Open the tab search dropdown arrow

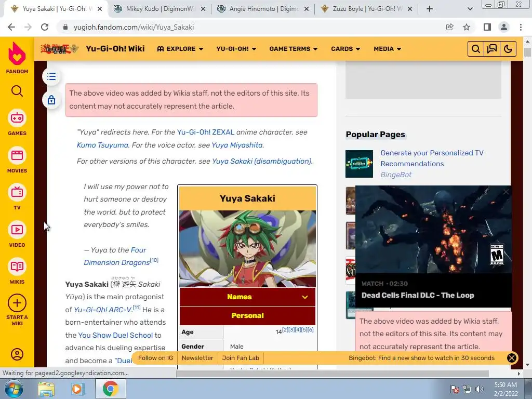470,9
